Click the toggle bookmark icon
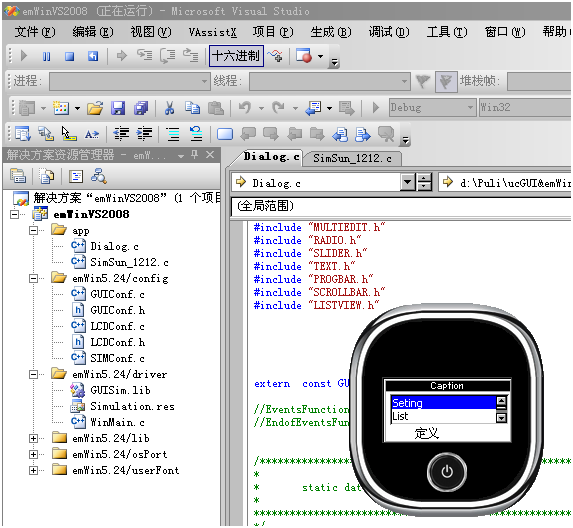This screenshot has width=573, height=528. (225, 134)
